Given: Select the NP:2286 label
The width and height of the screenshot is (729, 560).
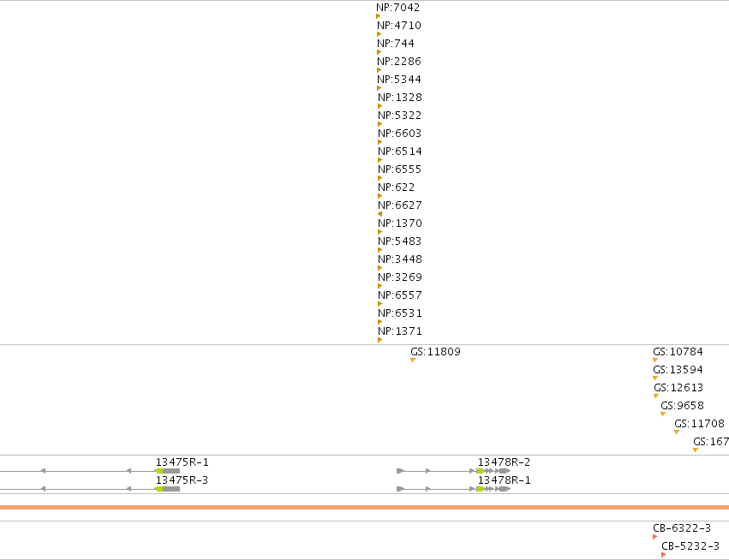Looking at the screenshot, I should click(399, 62).
